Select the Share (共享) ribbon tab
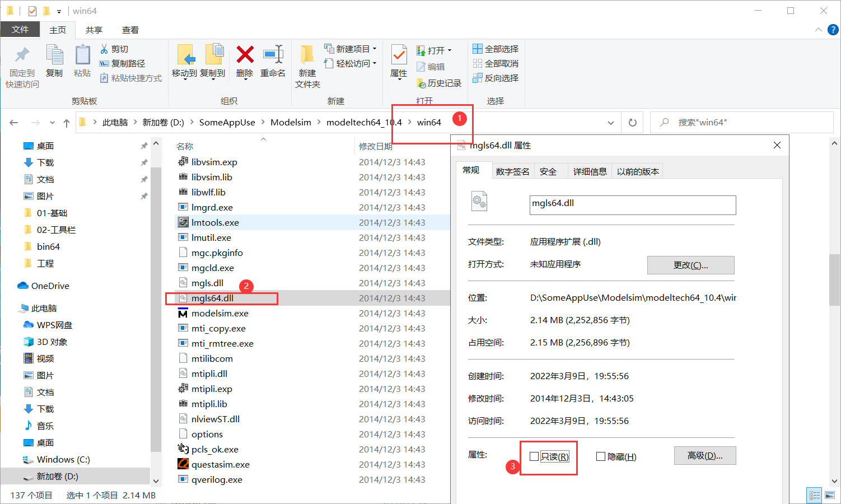This screenshot has height=504, width=841. (x=94, y=30)
